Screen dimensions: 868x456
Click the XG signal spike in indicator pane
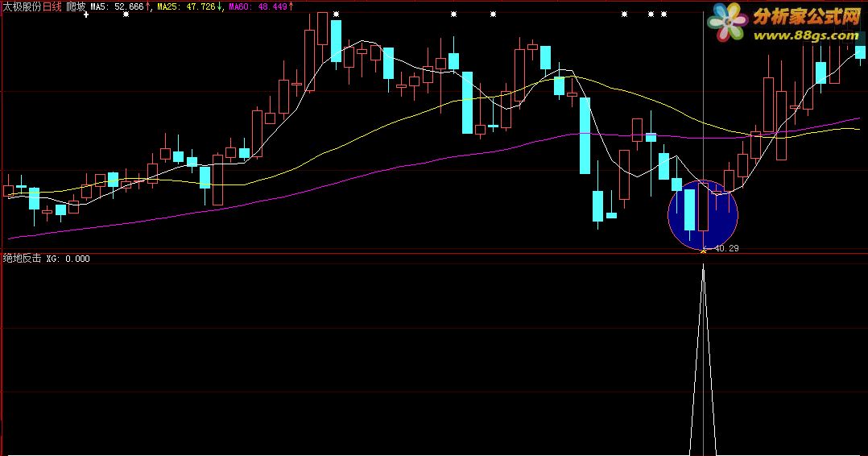point(703,360)
